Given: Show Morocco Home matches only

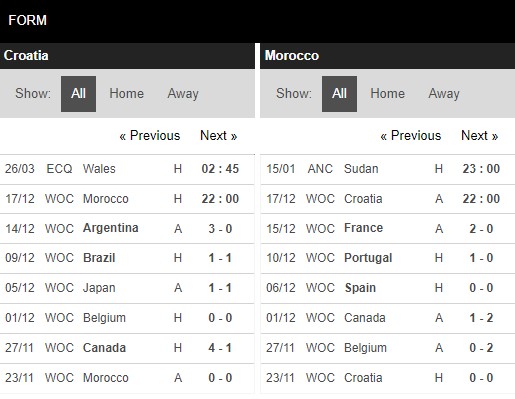Looking at the screenshot, I should click(x=388, y=94).
